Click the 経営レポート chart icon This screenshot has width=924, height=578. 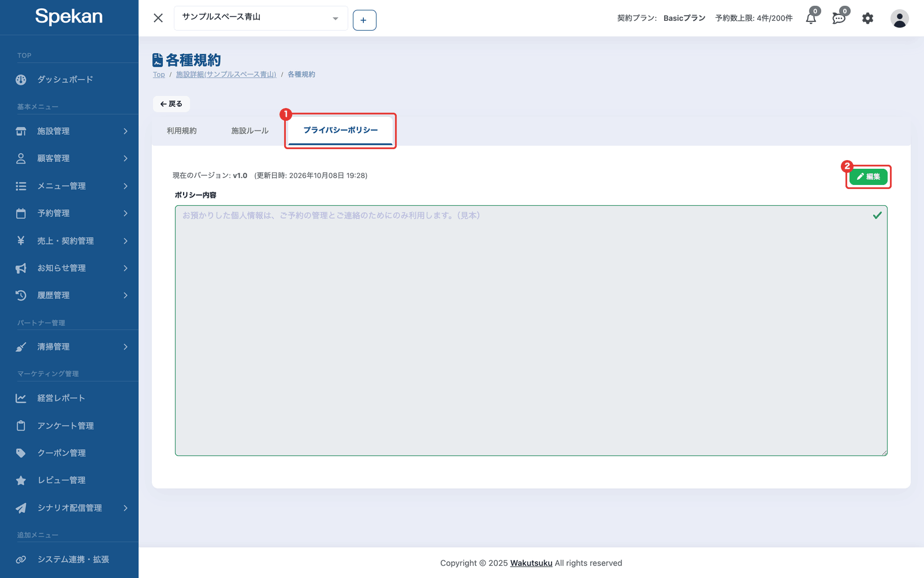21,398
